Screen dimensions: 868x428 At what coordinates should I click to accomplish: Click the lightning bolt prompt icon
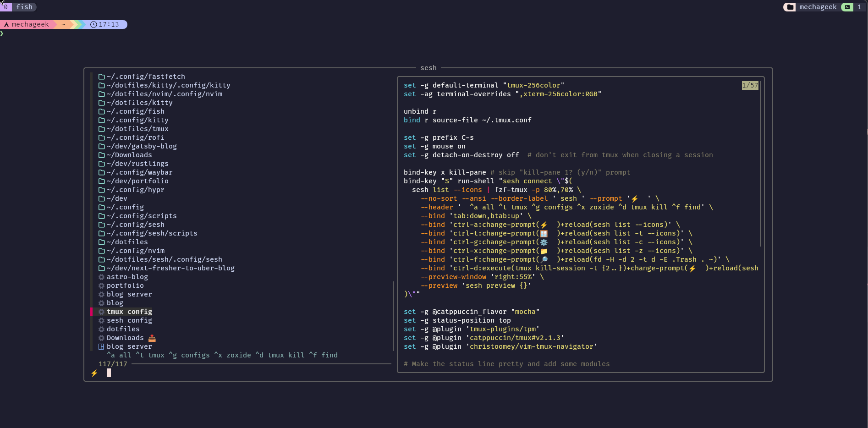(94, 373)
